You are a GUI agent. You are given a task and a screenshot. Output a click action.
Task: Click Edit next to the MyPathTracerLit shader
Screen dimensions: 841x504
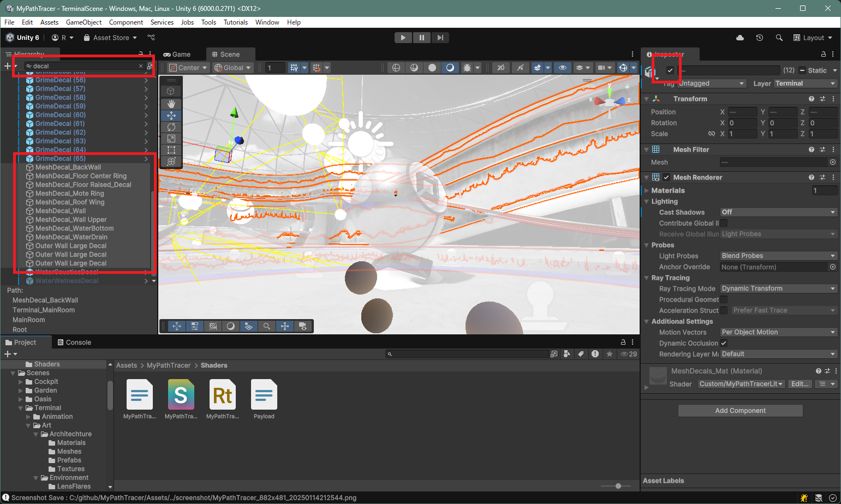pyautogui.click(x=800, y=383)
